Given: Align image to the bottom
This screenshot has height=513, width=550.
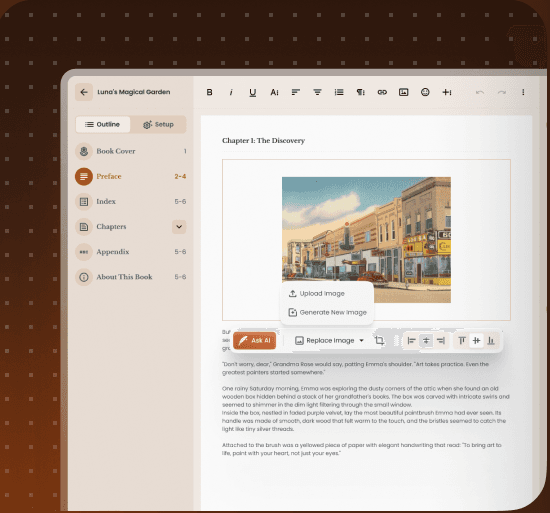Looking at the screenshot, I should tap(491, 340).
